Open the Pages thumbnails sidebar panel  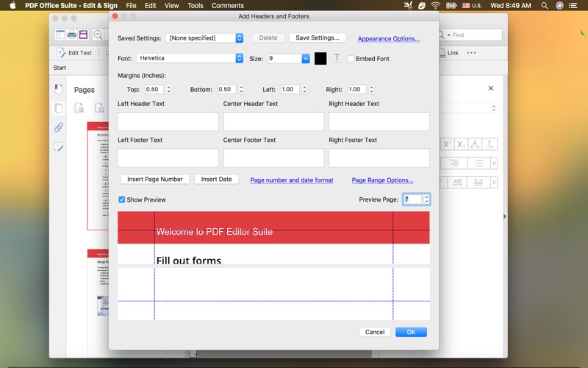tap(58, 108)
